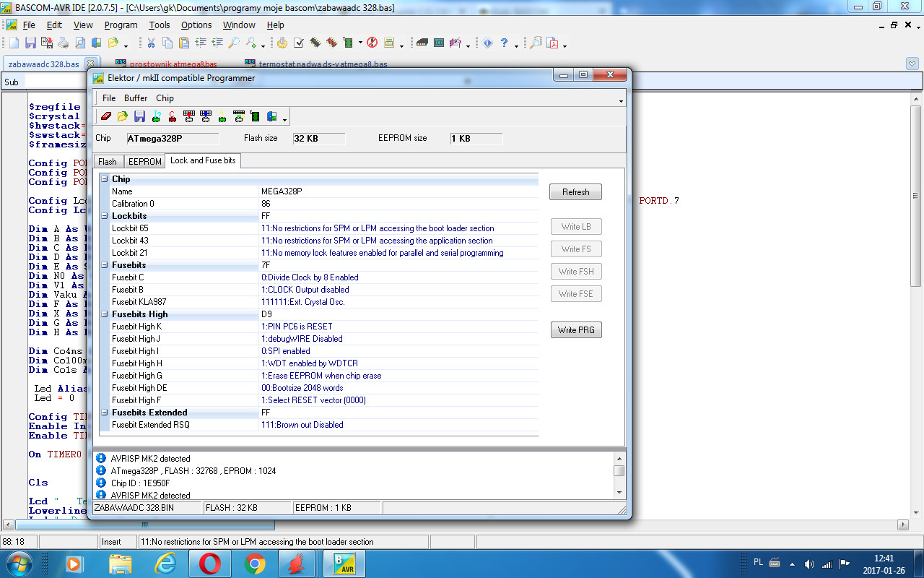Close the zabawaadc 328.bas tab
924x578 pixels.
point(90,64)
